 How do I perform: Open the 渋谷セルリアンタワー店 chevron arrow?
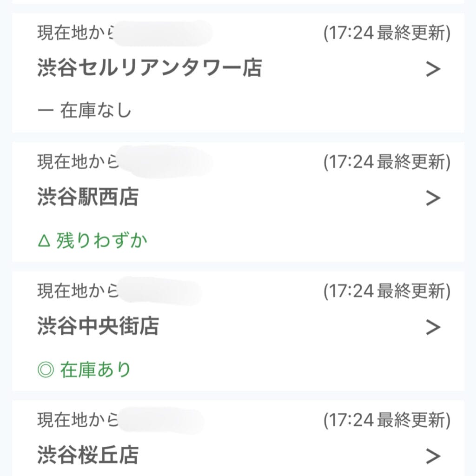point(433,69)
